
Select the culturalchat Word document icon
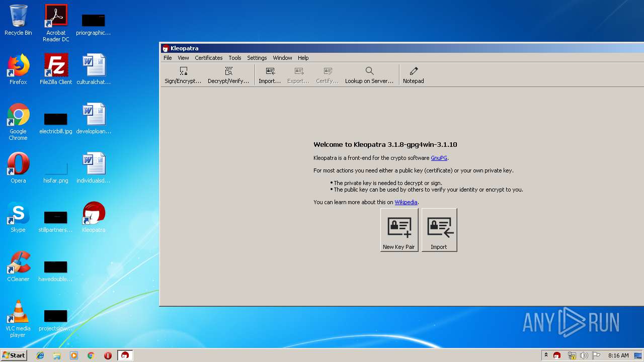(x=94, y=69)
